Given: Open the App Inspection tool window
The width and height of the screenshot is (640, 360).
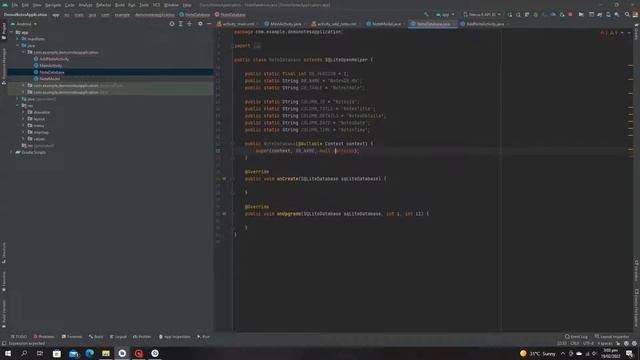Looking at the screenshot, I should (x=175, y=337).
